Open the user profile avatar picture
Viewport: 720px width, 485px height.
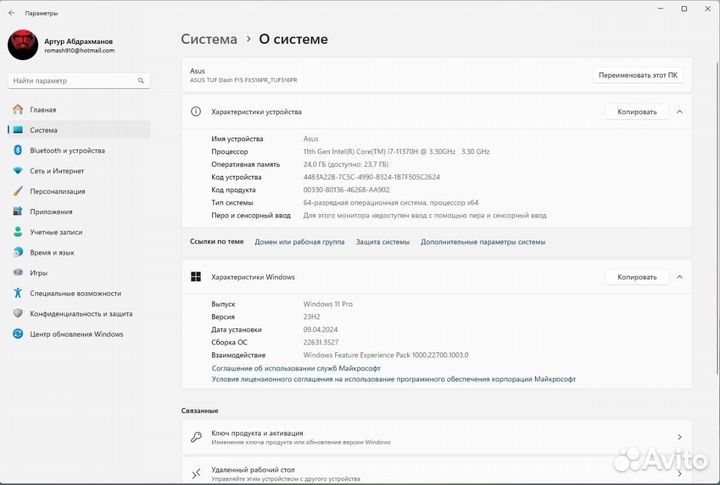23,45
